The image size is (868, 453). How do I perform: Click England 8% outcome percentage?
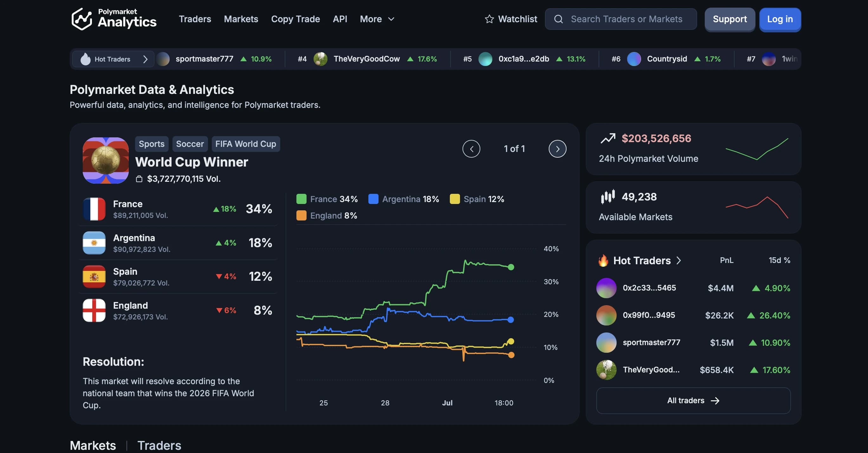262,310
